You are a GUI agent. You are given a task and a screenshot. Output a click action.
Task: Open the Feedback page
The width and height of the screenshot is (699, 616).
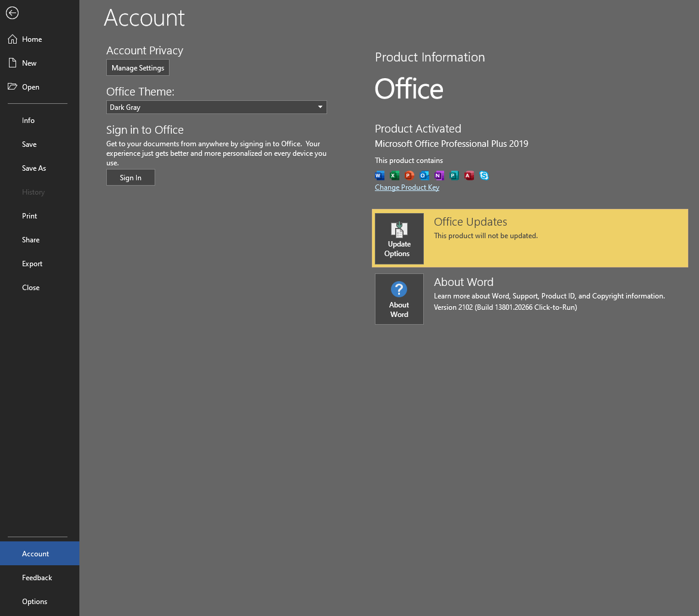point(39,578)
